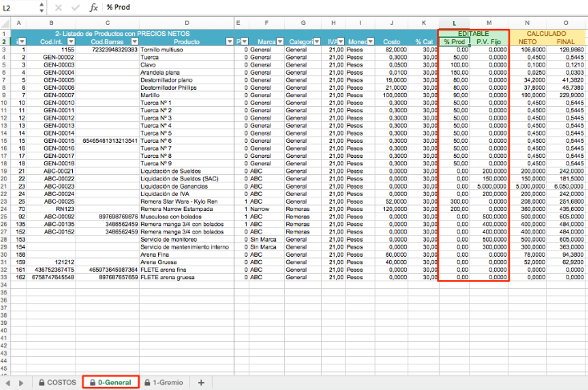Click the select-all corner of the grid

click(5, 23)
